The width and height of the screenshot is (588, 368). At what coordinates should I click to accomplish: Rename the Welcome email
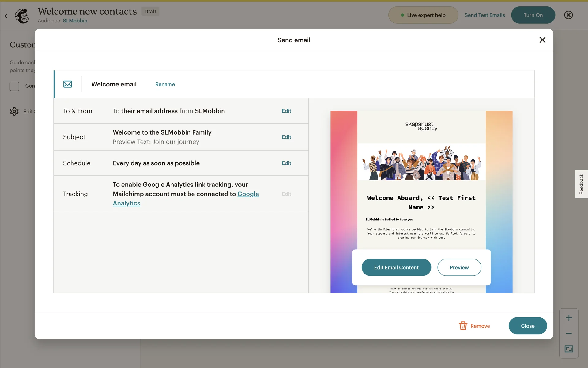click(x=165, y=84)
